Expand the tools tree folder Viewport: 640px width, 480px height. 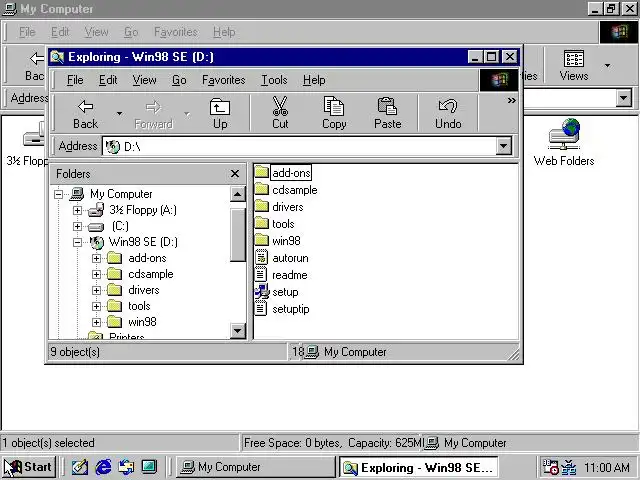click(96, 306)
